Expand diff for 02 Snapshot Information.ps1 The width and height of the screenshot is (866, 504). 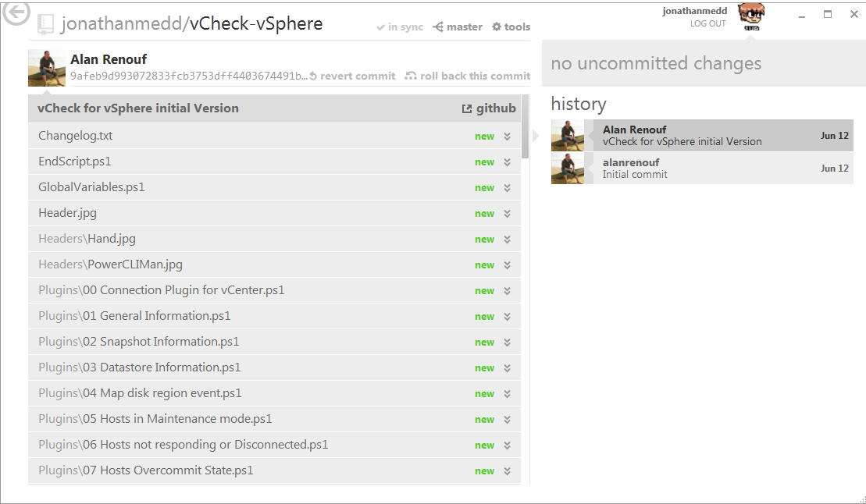(x=507, y=343)
